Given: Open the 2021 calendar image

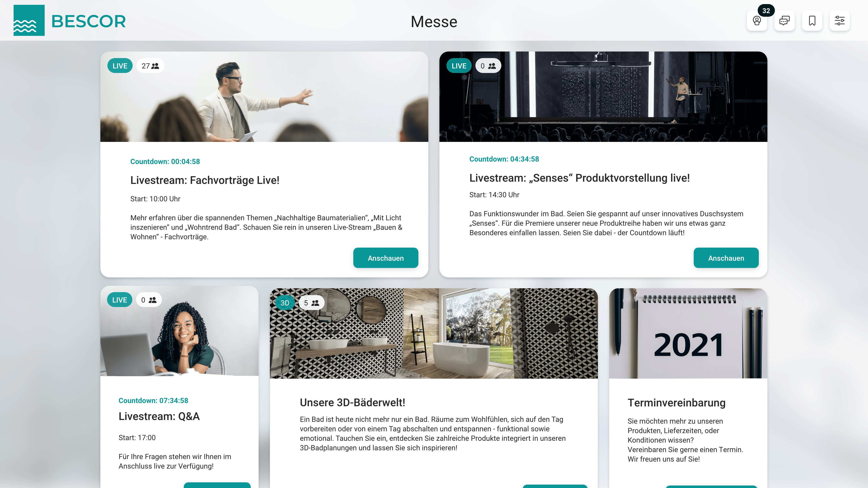Looking at the screenshot, I should 688,333.
